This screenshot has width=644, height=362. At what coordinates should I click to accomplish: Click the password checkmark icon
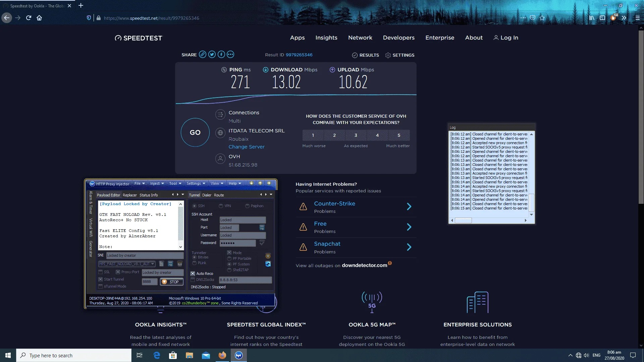click(262, 243)
